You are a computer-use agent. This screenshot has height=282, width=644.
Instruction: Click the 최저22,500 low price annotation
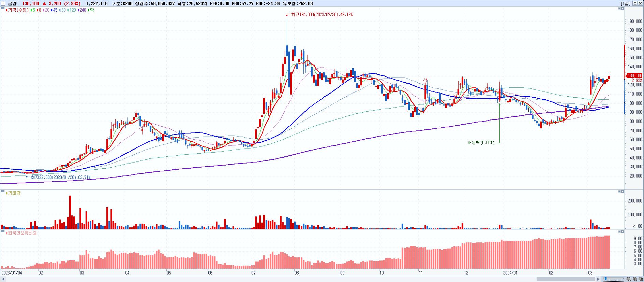point(61,178)
